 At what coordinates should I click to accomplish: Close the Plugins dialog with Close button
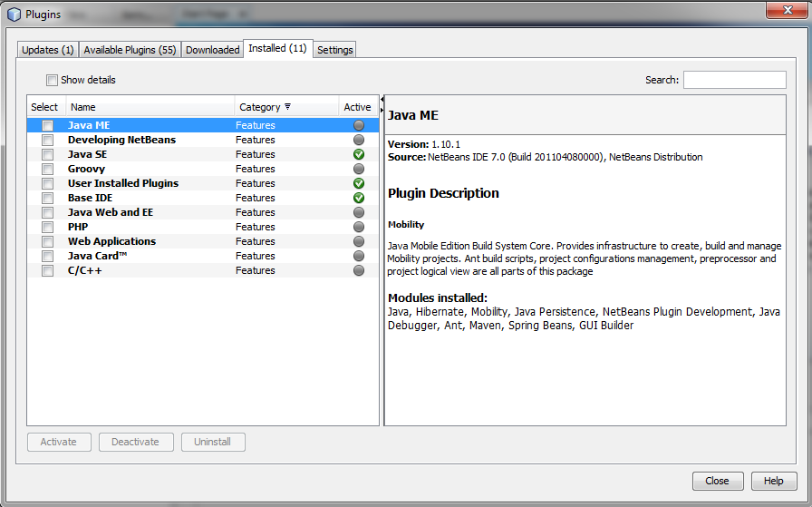click(718, 481)
